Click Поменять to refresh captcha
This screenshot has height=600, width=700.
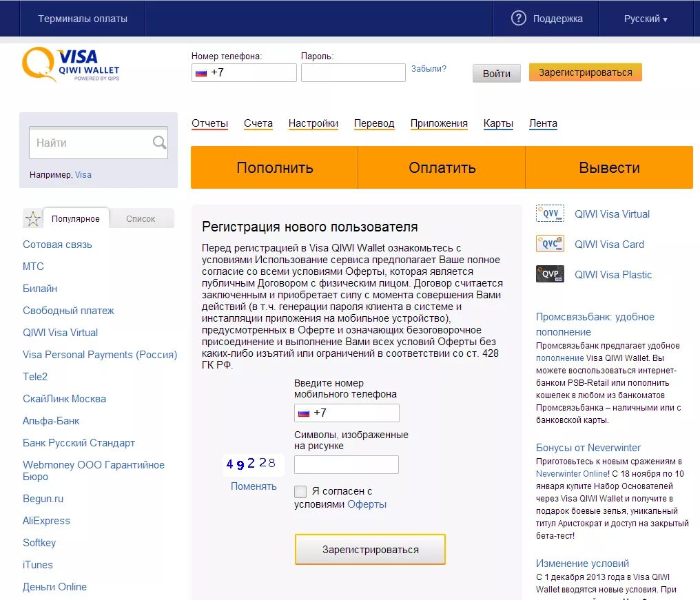(x=254, y=486)
